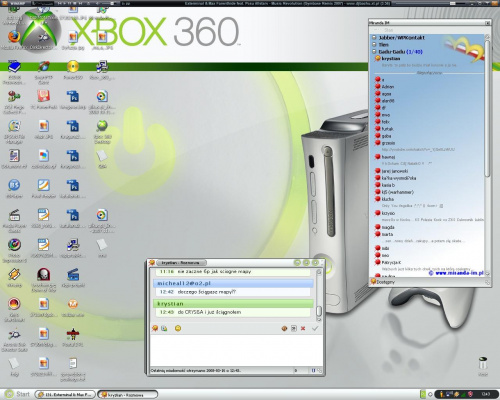Open the blue clapperboard desktop icon

coord(73,275)
